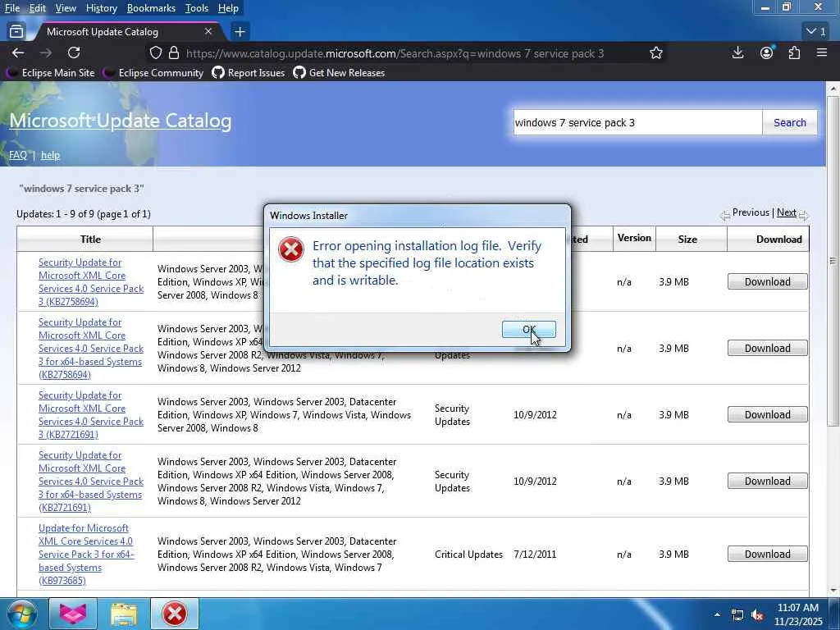This screenshot has width=840, height=630.
Task: Close the Microsoft Update Catalog tab
Action: point(208,32)
